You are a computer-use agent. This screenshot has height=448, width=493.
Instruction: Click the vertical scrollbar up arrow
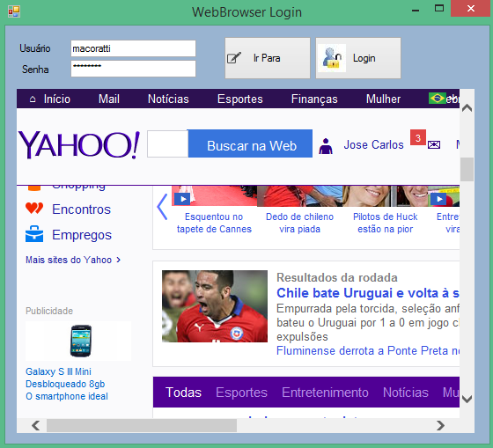467,108
